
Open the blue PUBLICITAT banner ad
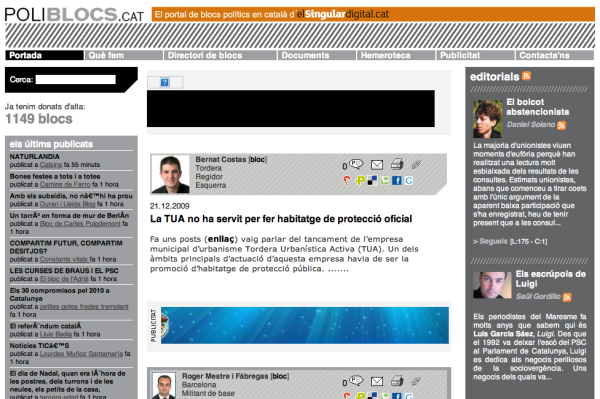click(305, 325)
